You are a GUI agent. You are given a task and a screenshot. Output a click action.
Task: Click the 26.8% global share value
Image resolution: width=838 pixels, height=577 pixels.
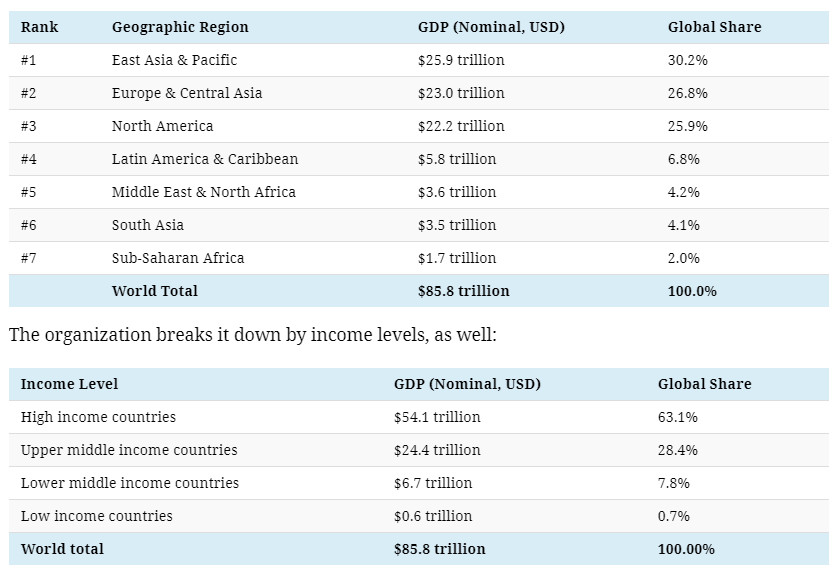click(x=688, y=93)
